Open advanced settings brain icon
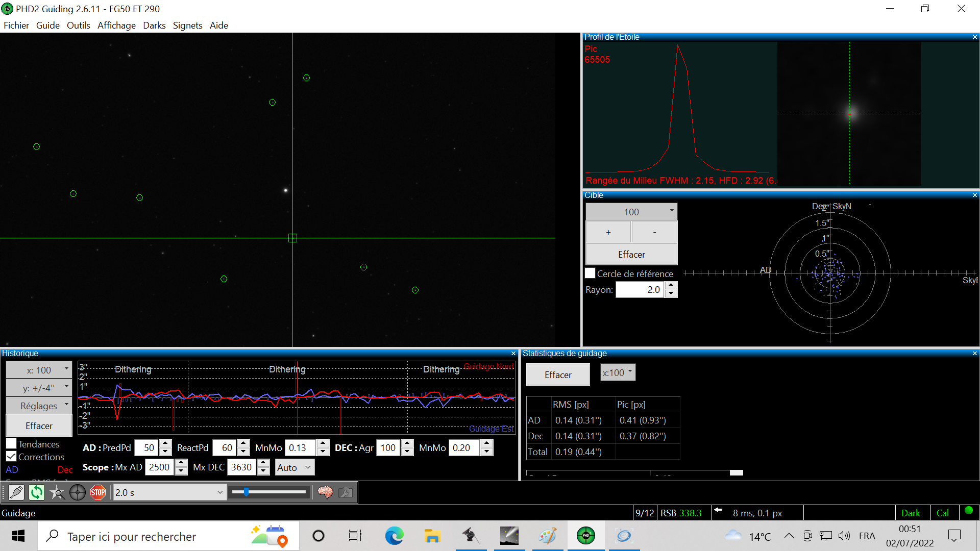Image resolution: width=980 pixels, height=551 pixels. [x=325, y=492]
